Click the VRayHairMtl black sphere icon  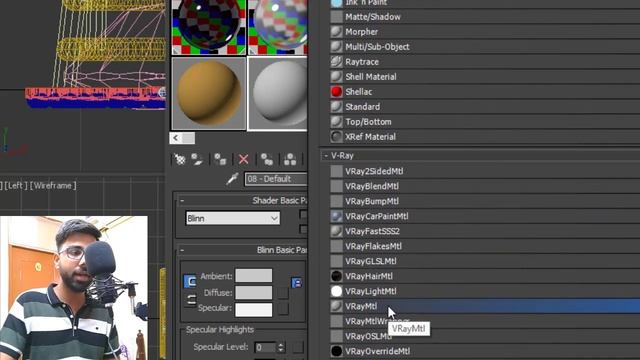point(336,276)
